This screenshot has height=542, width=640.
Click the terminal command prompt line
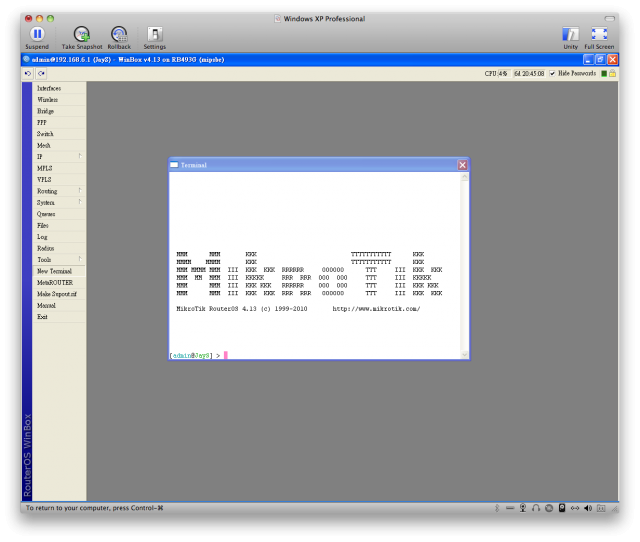tap(199, 355)
